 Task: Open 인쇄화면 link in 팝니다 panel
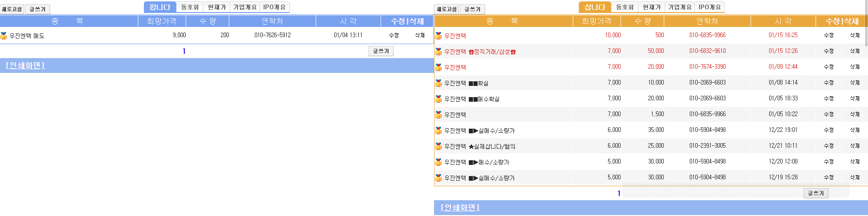25,65
